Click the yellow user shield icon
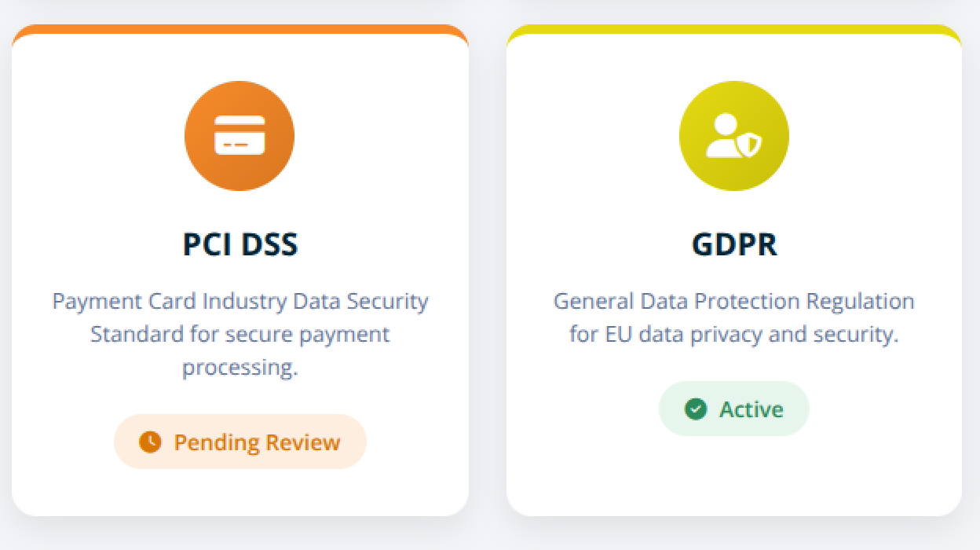The image size is (980, 550). click(x=733, y=136)
